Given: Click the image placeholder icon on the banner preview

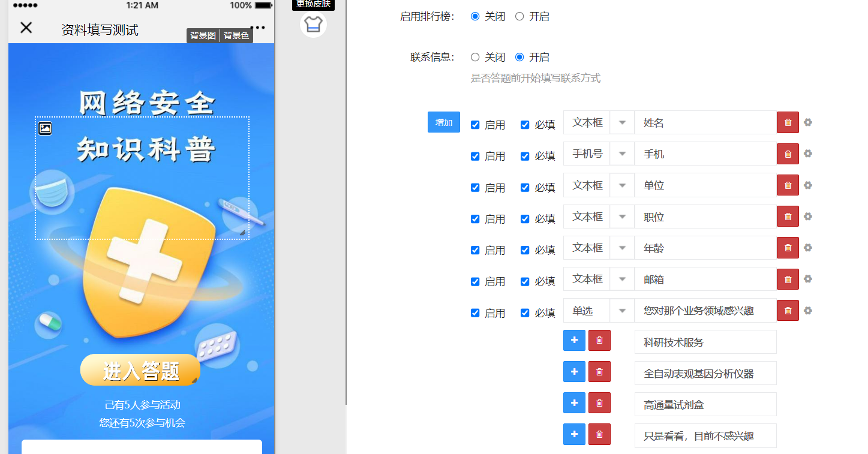Looking at the screenshot, I should tap(45, 128).
